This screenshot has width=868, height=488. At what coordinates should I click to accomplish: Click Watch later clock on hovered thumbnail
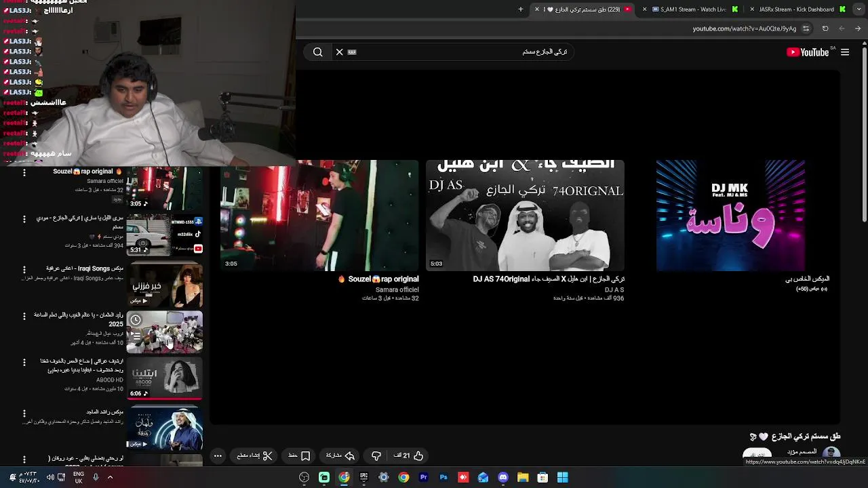[136, 320]
